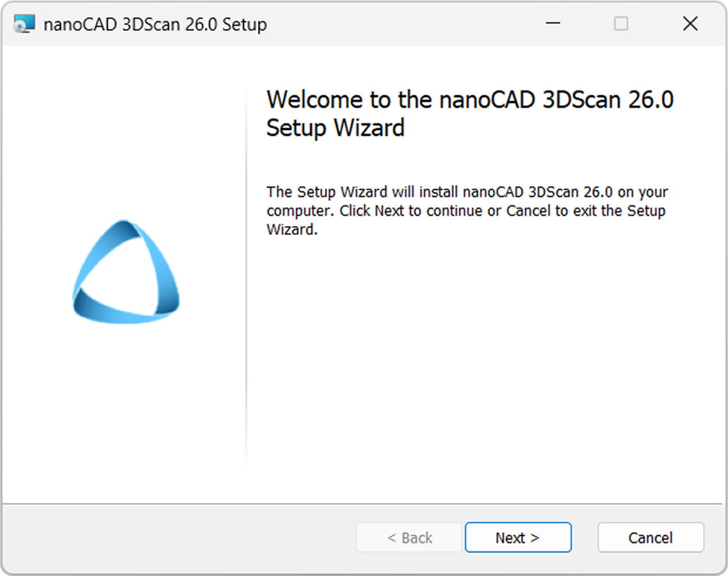Viewport: 728px width, 576px height.
Task: Minimize the nanoCAD 3DScan Setup window
Action: (x=553, y=23)
